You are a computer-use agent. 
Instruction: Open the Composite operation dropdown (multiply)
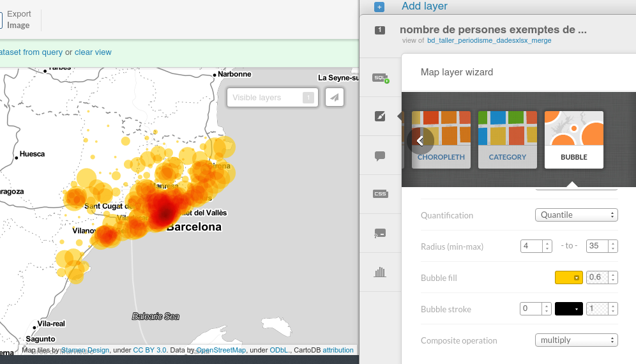tap(577, 340)
